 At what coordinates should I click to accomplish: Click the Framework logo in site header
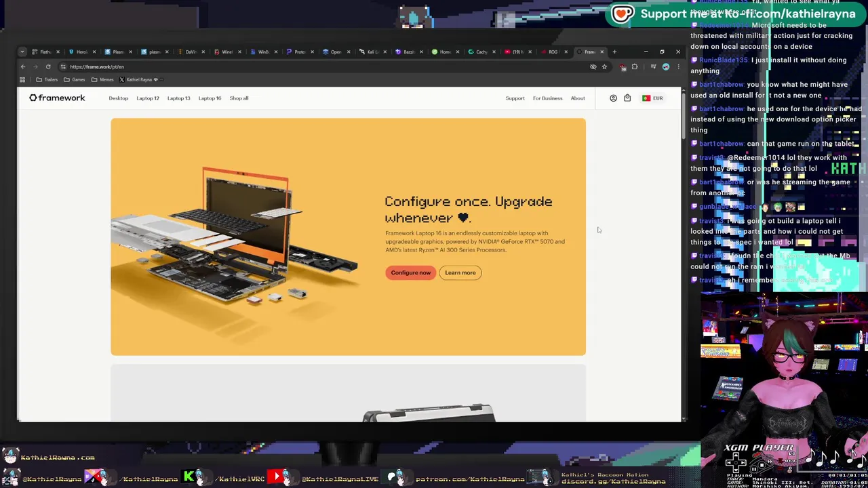pyautogui.click(x=57, y=98)
